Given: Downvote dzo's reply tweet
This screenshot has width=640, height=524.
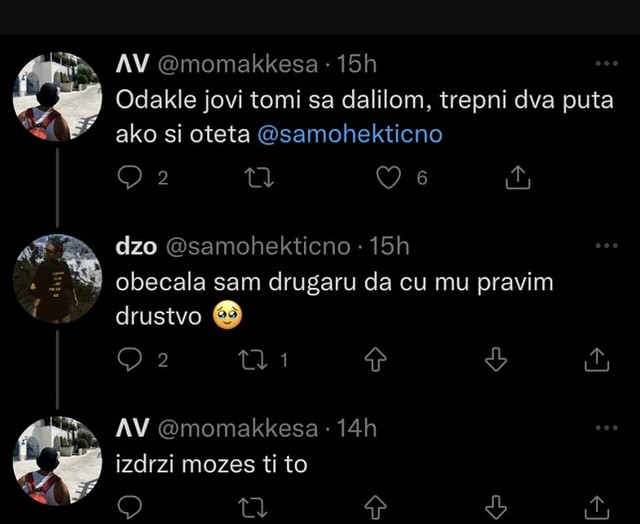Looking at the screenshot, I should tap(496, 360).
